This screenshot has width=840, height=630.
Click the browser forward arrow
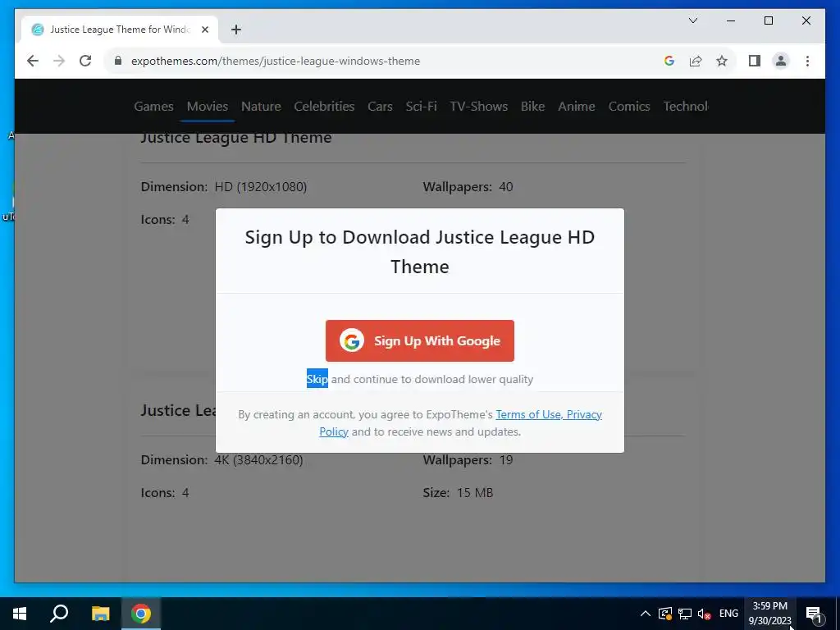pyautogui.click(x=59, y=61)
